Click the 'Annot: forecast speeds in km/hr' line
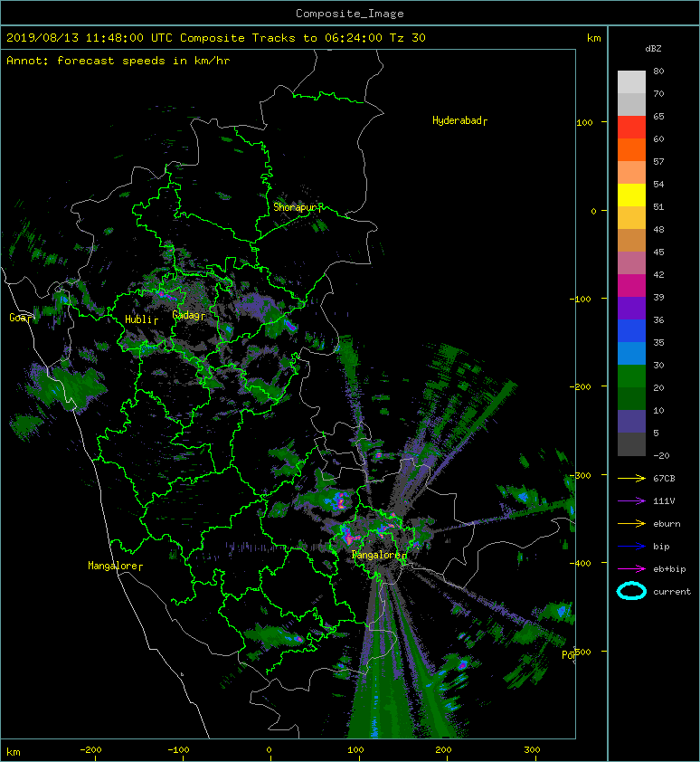This screenshot has height=762, width=700. point(118,61)
